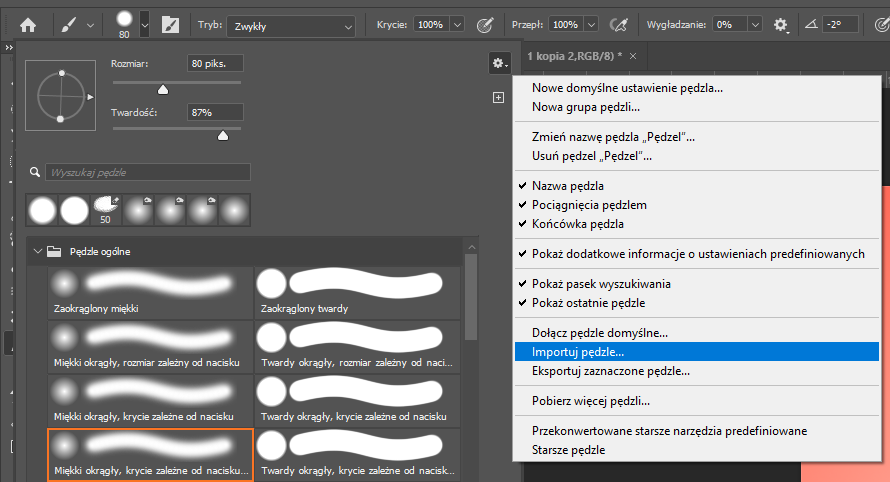This screenshot has width=890, height=482.
Task: Click "Pobierz więcej pędzli..." menu item
Action: click(x=591, y=401)
